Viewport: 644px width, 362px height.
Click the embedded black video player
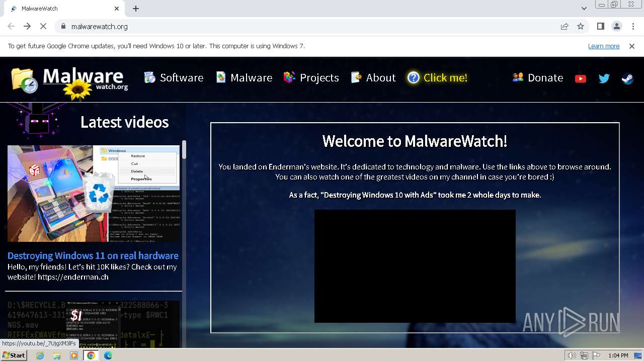tap(415, 266)
